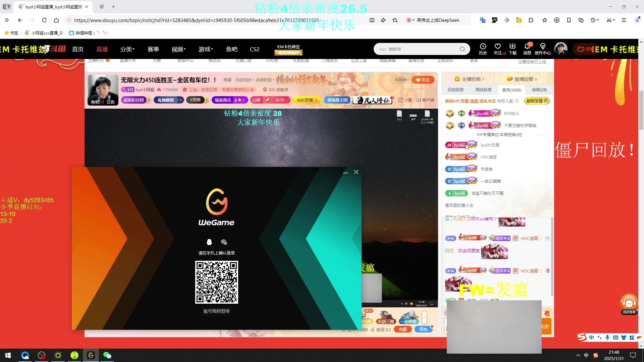Click 解锁至尊 button
This screenshot has width=644, height=362.
[537, 101]
